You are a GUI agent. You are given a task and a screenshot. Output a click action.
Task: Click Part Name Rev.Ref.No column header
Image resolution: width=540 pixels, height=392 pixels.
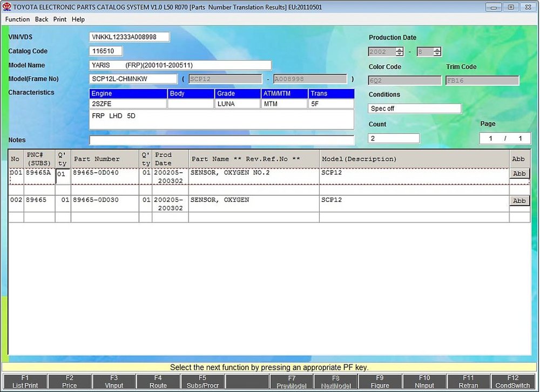(x=254, y=159)
